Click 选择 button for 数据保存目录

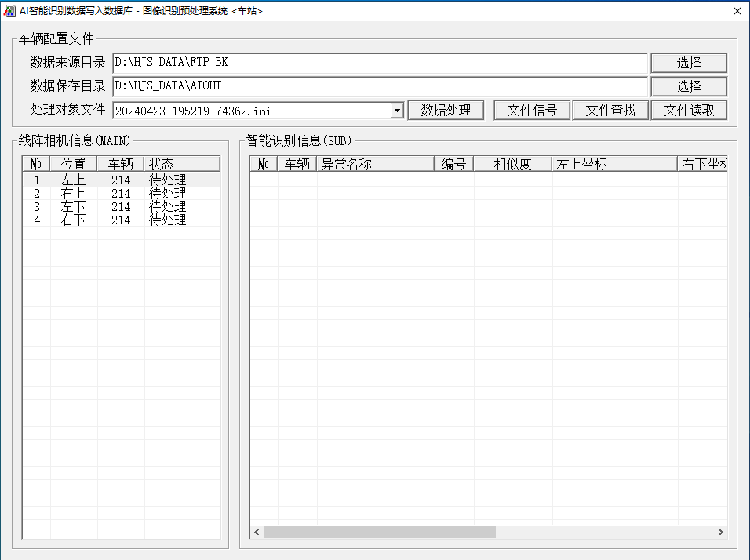tap(689, 86)
